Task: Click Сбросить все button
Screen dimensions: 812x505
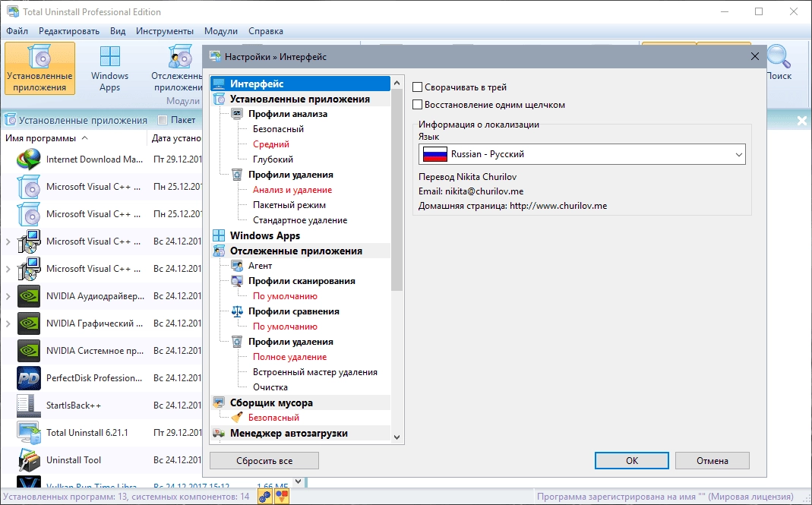Action: tap(264, 460)
